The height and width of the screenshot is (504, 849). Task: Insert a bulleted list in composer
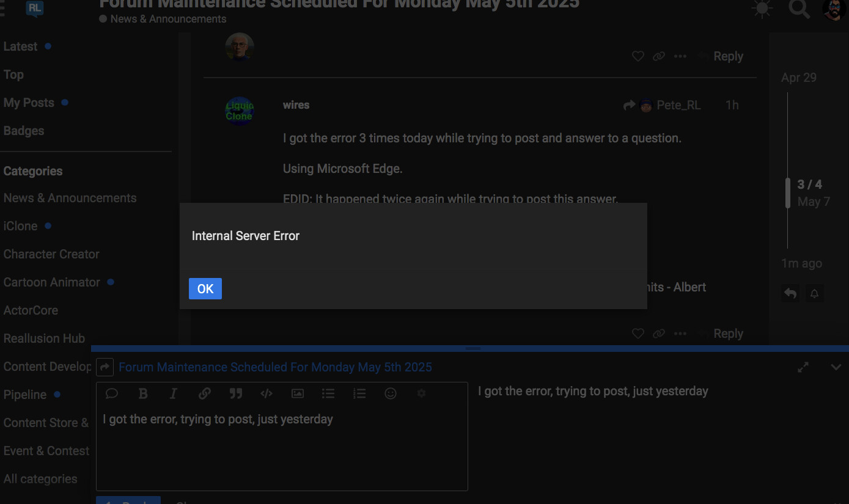tap(328, 393)
